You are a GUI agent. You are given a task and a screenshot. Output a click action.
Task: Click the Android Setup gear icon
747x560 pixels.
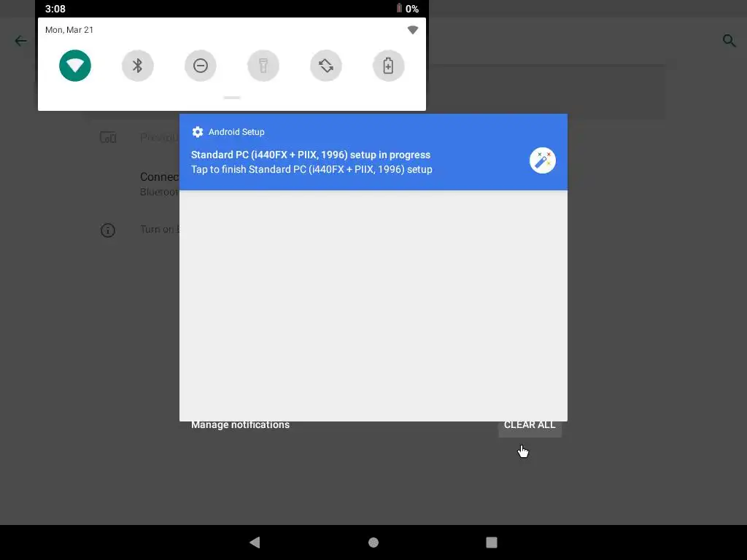pyautogui.click(x=197, y=132)
